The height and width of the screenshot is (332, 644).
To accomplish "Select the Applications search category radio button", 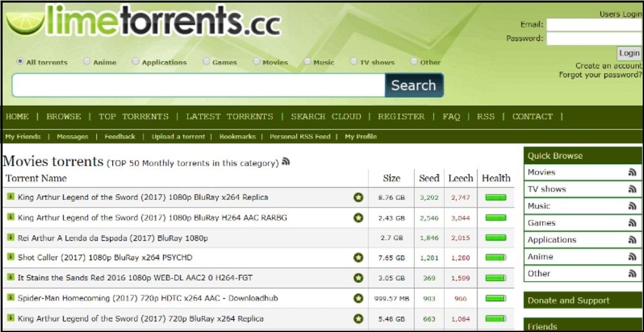I will [136, 61].
